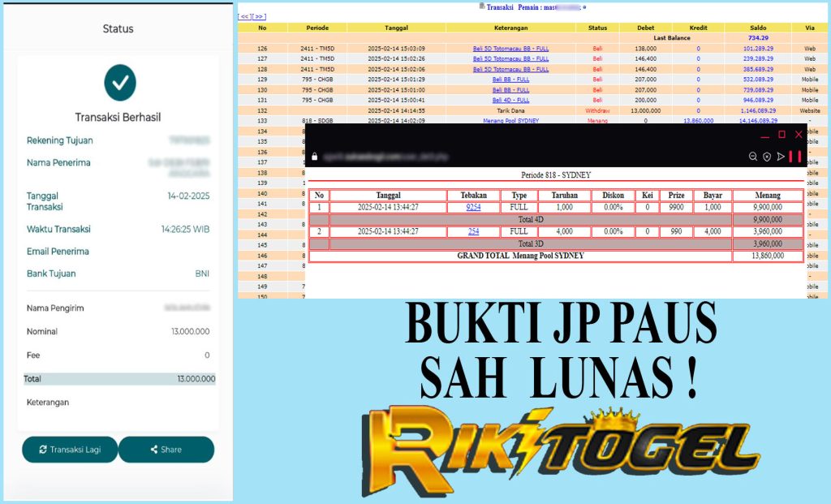Open Beli 4D - FULL link in row 131
The width and height of the screenshot is (831, 504).
click(510, 100)
